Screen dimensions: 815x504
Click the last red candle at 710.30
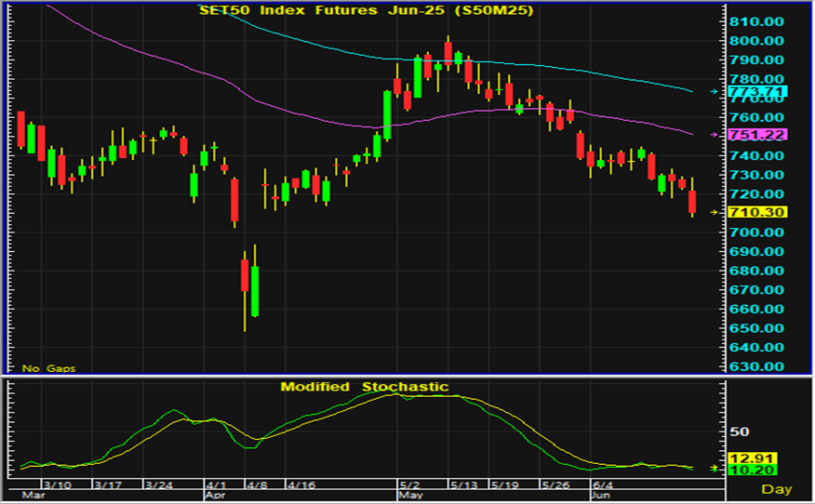tap(692, 197)
